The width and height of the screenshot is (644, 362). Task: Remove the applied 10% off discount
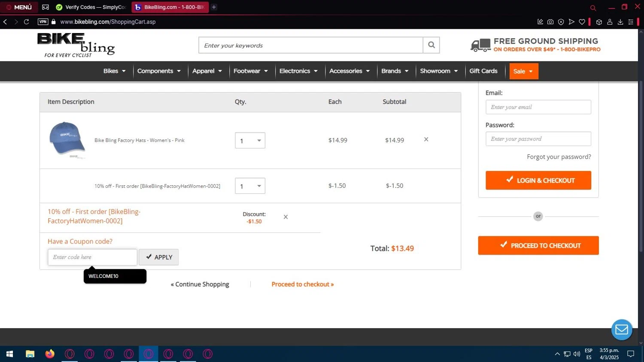(x=286, y=217)
